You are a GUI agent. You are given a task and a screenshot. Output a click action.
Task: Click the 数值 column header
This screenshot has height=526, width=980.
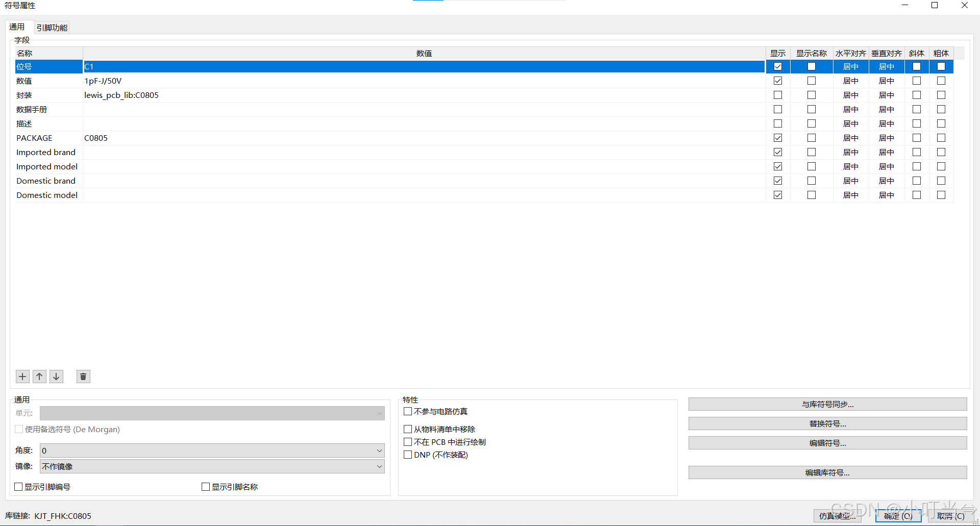pos(424,53)
